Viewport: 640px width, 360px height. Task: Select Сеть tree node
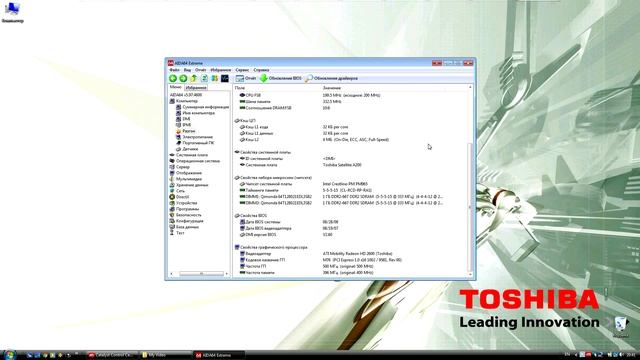[177, 191]
